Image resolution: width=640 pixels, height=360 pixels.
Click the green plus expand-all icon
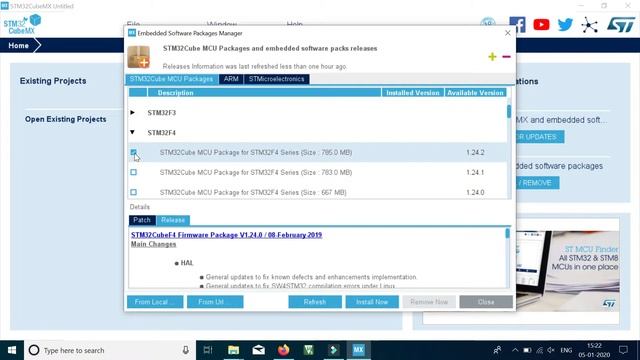(x=492, y=57)
